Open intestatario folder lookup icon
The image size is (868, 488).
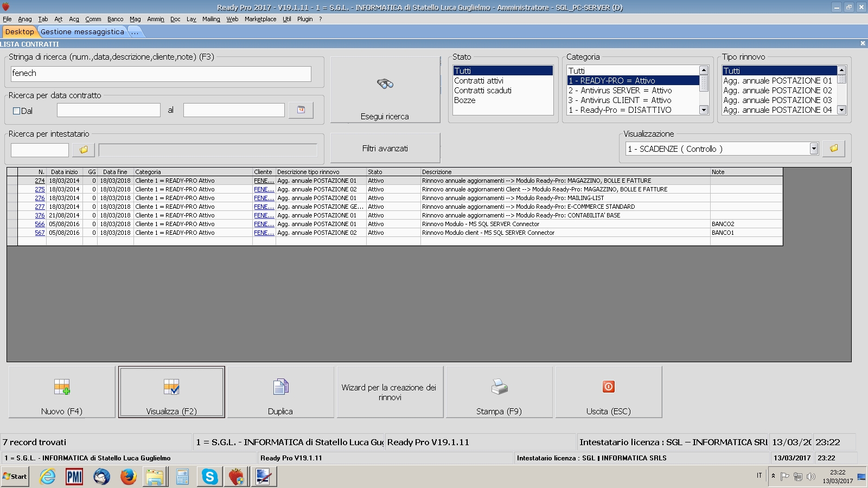click(84, 150)
